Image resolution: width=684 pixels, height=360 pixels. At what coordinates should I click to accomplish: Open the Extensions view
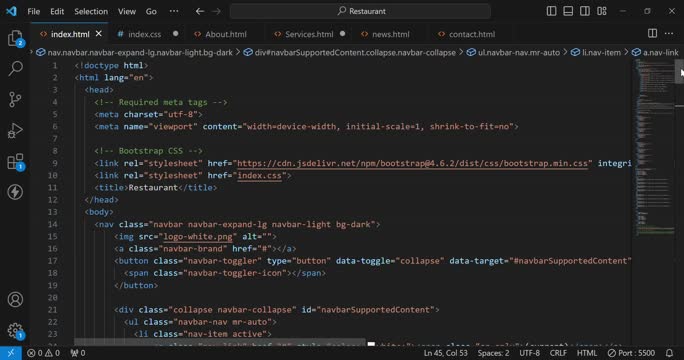pos(16,161)
